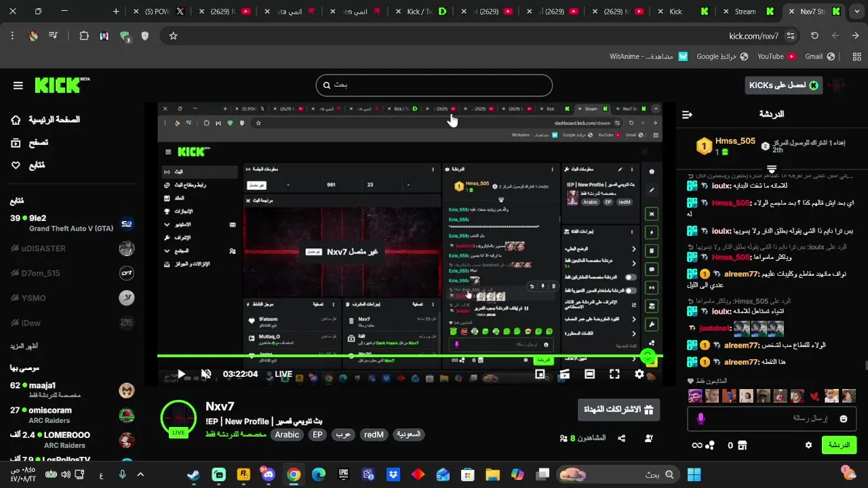Open the recommended omiscoram channel
This screenshot has width=868, height=488.
point(72,415)
